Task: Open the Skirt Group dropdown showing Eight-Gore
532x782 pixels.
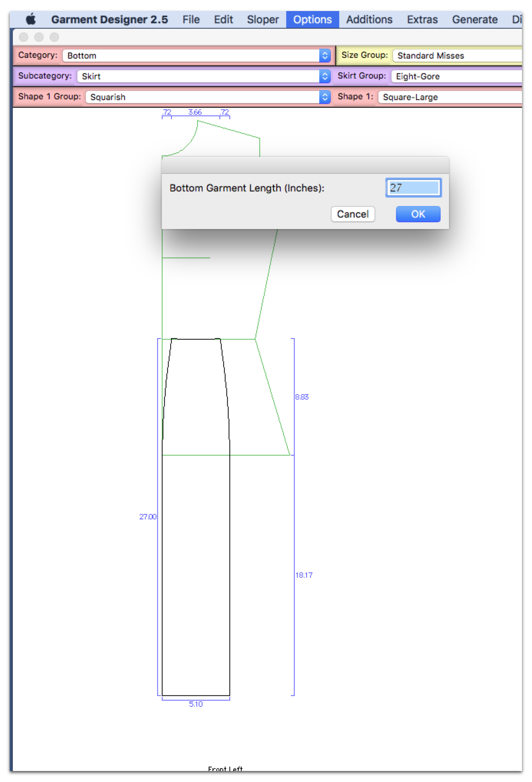Action: tap(457, 76)
